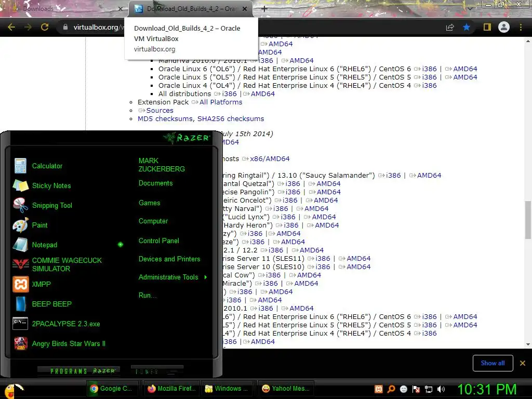
Task: Open Control Panel from start menu
Action: click(159, 241)
